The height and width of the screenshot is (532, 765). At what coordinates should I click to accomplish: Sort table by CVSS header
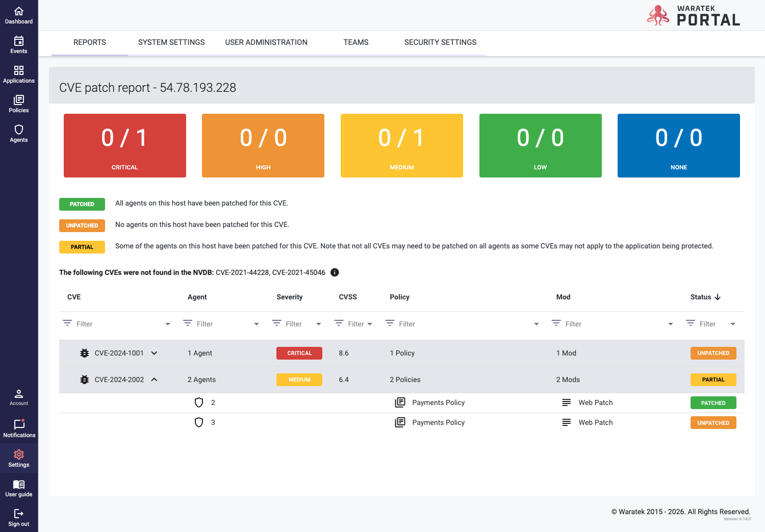(348, 297)
